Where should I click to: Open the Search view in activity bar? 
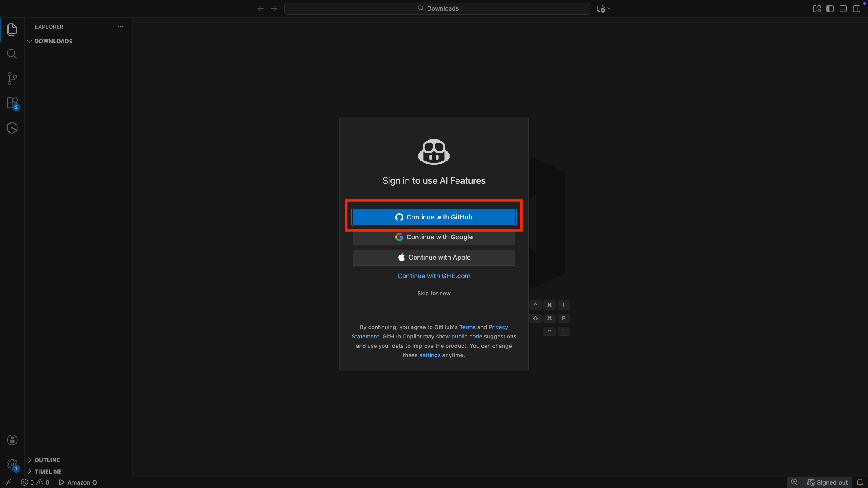click(x=12, y=54)
